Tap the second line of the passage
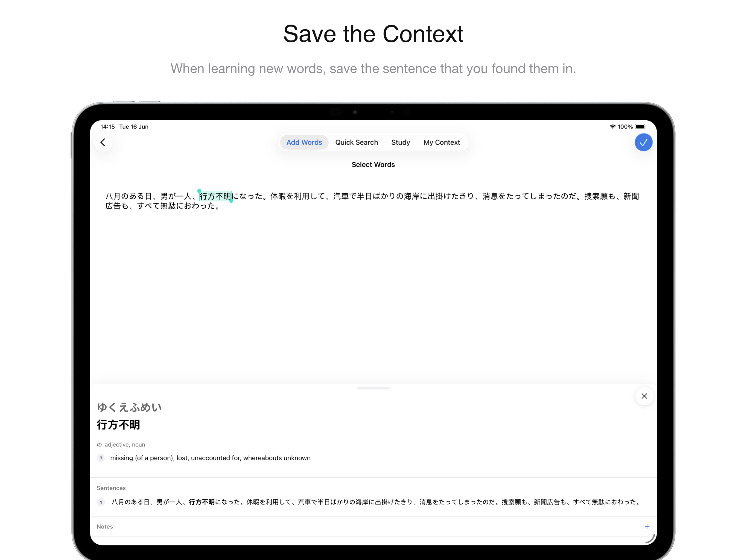The width and height of the screenshot is (747, 560). point(162,206)
